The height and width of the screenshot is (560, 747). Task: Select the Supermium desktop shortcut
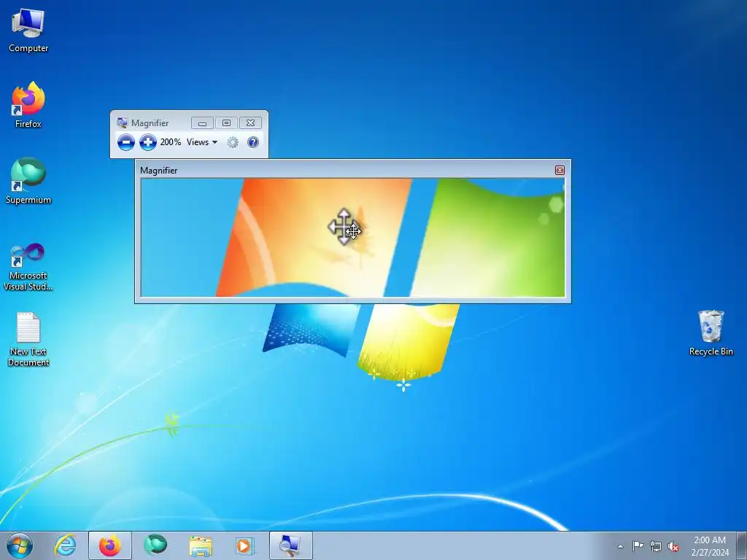pyautogui.click(x=28, y=181)
